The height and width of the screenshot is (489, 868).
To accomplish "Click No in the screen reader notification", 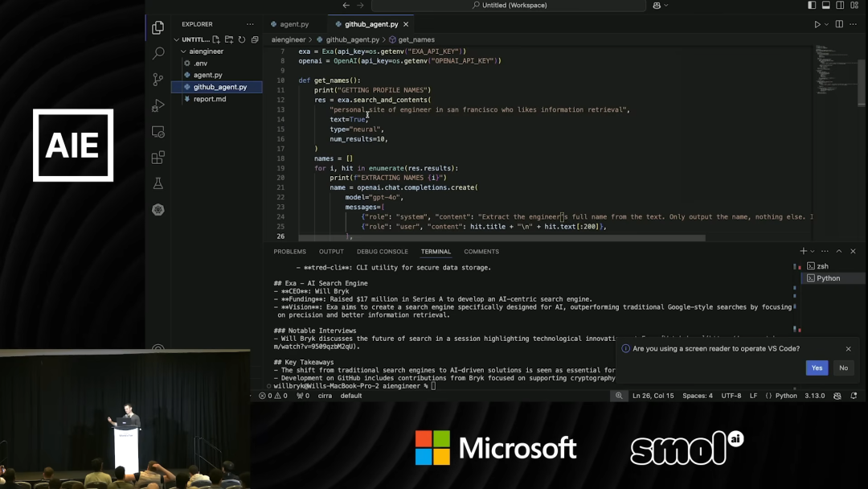I will pyautogui.click(x=843, y=368).
